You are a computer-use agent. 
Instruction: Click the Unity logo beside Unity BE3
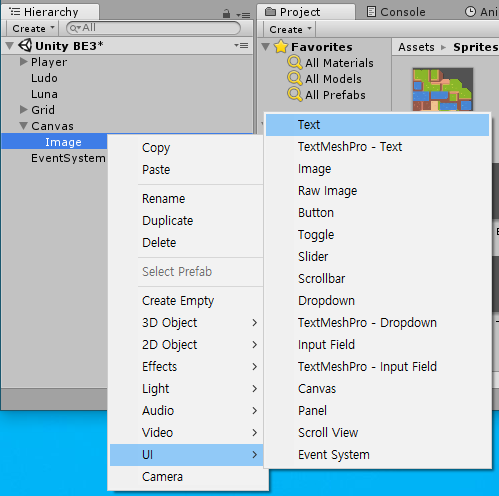(25, 45)
